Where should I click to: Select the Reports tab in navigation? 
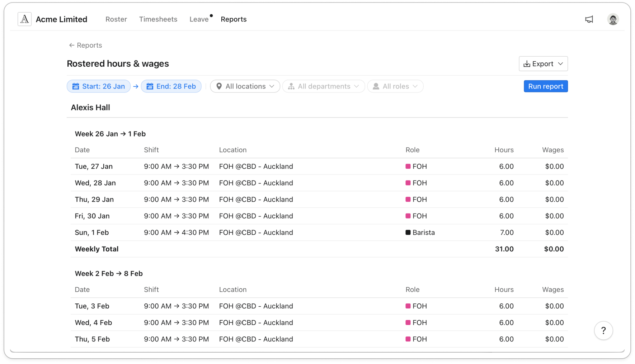click(x=234, y=19)
